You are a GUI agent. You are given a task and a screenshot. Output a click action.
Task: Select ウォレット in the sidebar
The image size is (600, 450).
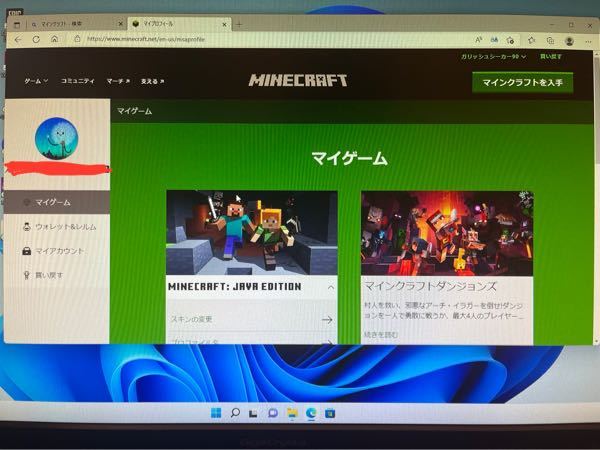coord(57,227)
